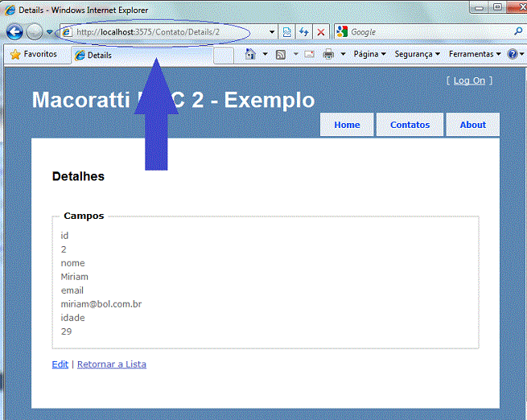This screenshot has height=420, width=527.
Task: Select the Details browser tab
Action: [x=142, y=56]
